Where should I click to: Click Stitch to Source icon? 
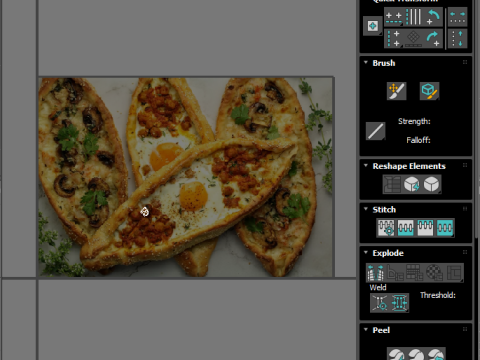(x=425, y=228)
